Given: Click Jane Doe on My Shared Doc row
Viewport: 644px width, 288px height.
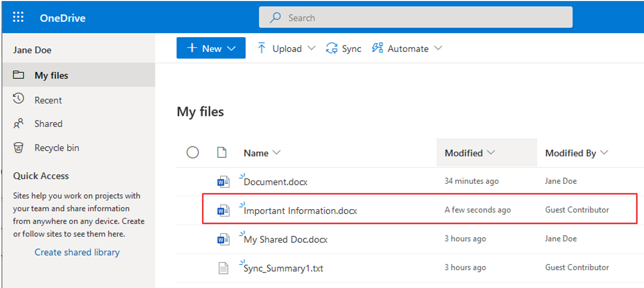Looking at the screenshot, I should pos(561,239).
